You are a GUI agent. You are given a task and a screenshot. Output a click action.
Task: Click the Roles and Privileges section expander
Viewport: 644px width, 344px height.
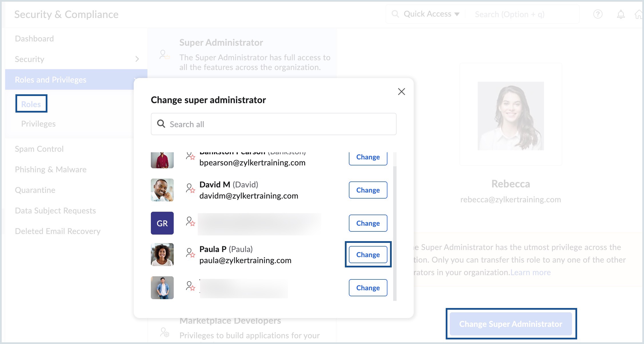click(137, 79)
